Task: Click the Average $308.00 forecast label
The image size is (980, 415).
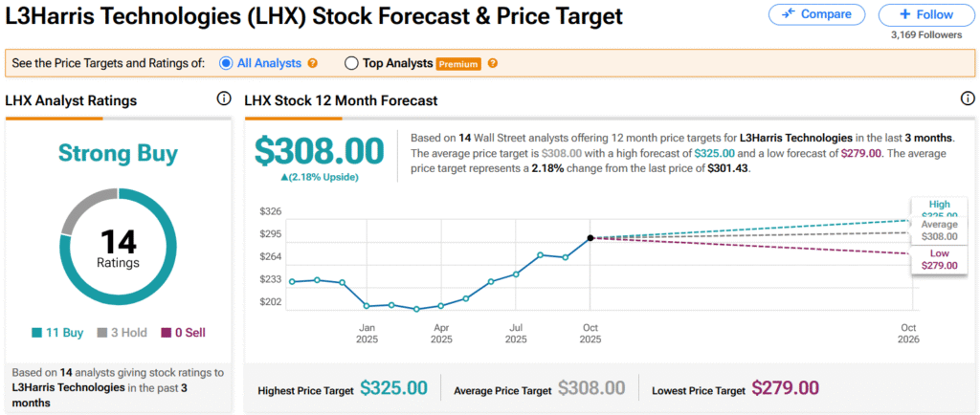Action: point(938,229)
